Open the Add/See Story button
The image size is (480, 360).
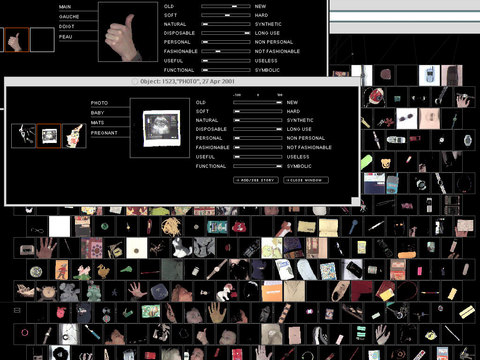click(x=256, y=180)
